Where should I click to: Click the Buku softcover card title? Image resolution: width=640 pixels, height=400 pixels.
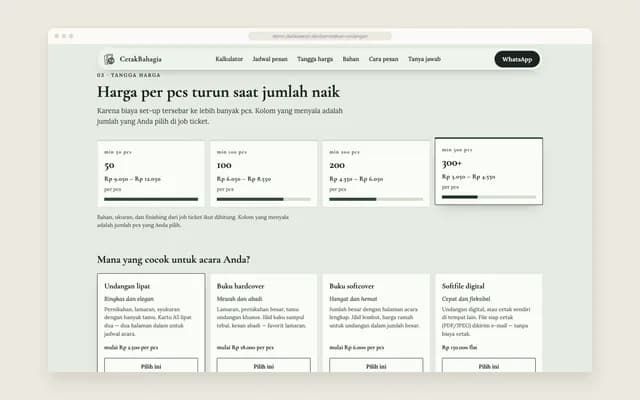coord(352,286)
